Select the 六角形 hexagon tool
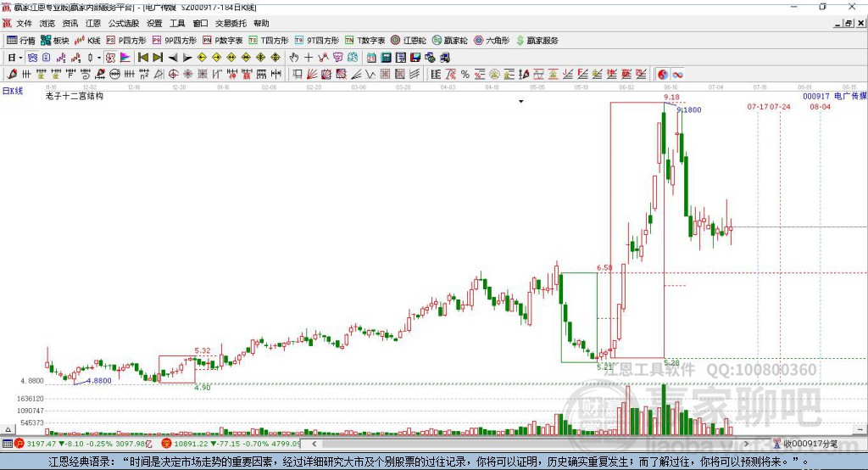The height and width of the screenshot is (470, 868). click(x=492, y=41)
